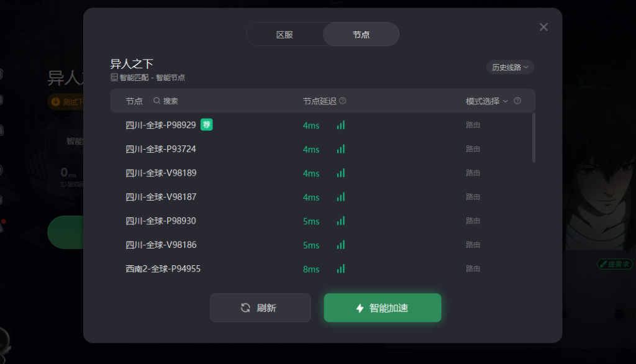Click signal bars icon for 四川-全球-P93724

click(x=341, y=149)
